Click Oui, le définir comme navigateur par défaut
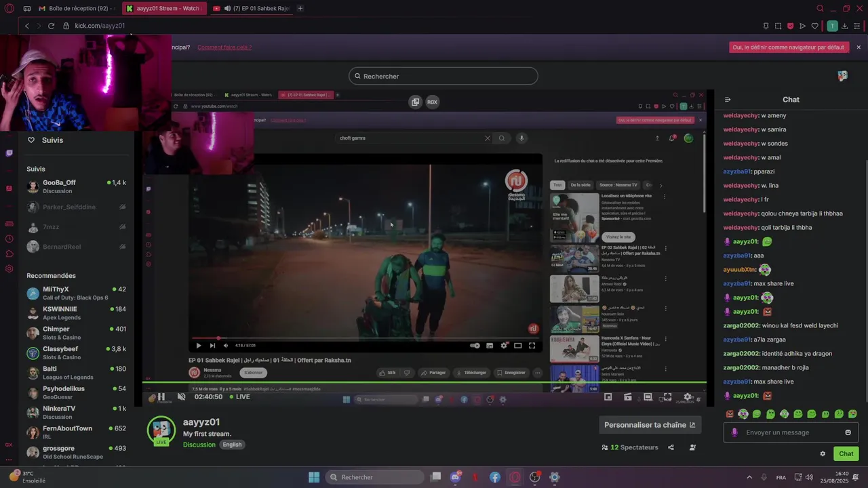 click(x=790, y=47)
